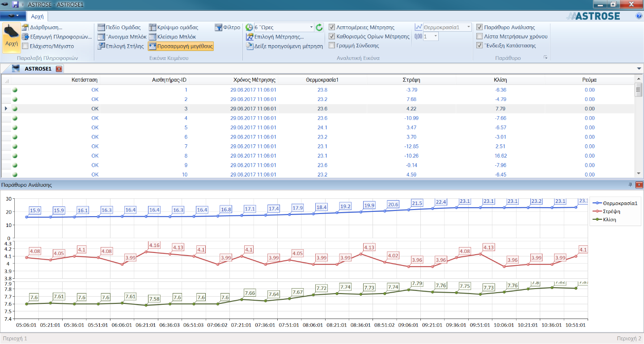This screenshot has width=644, height=344.
Task: Click Κλίση green legend entry
Action: 606,220
